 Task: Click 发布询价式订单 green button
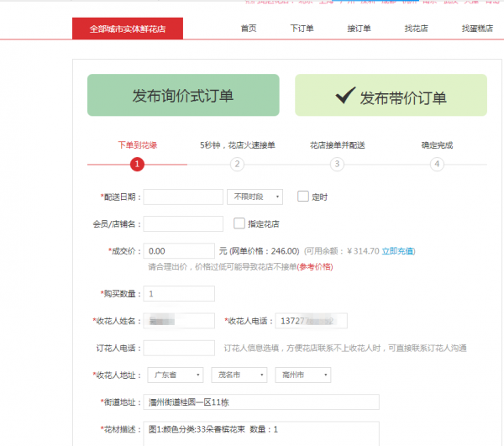click(183, 95)
